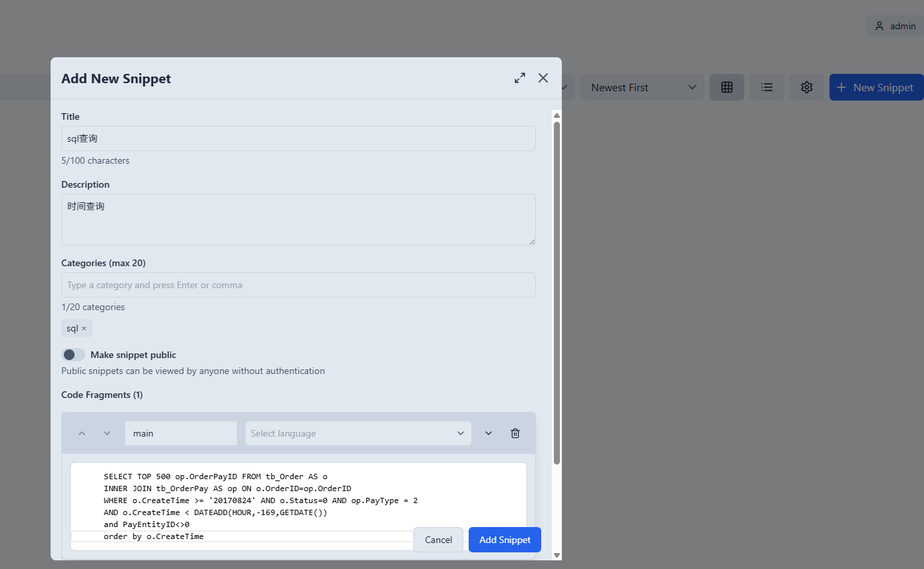Move main fragment down
Image resolution: width=924 pixels, height=569 pixels.
(x=107, y=433)
